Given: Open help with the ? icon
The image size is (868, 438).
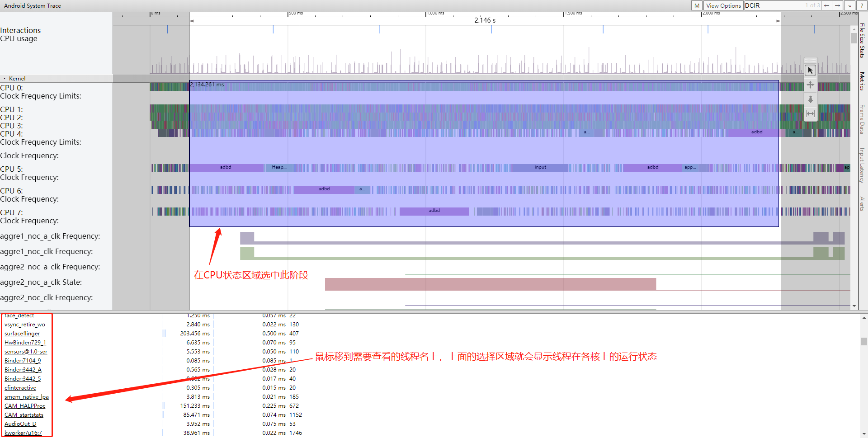Looking at the screenshot, I should pyautogui.click(x=862, y=5).
